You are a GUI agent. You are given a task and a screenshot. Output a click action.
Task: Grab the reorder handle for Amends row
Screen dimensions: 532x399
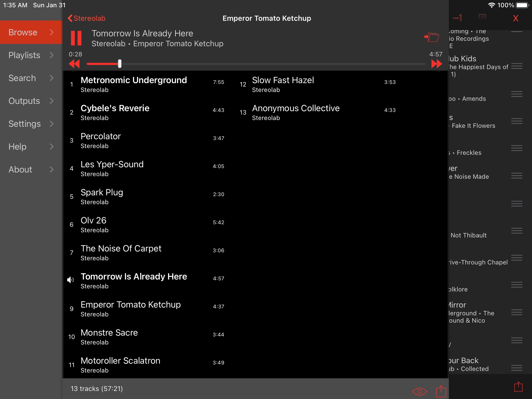tap(517, 94)
